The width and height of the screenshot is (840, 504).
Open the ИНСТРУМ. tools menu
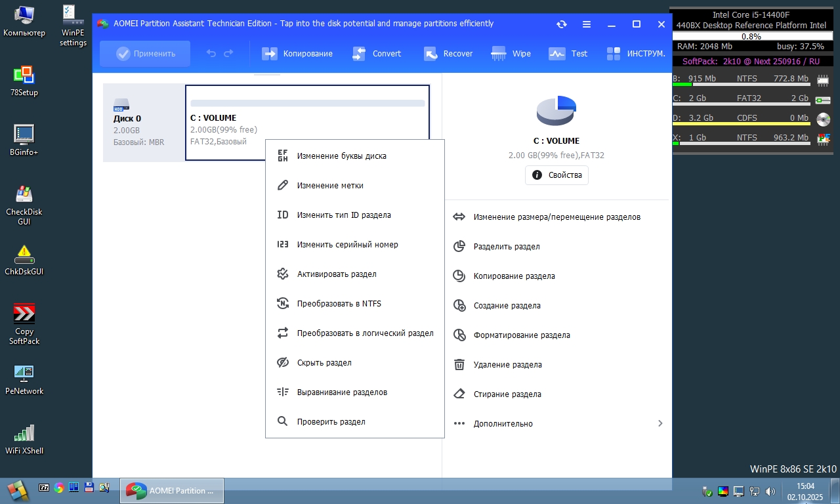click(x=636, y=54)
